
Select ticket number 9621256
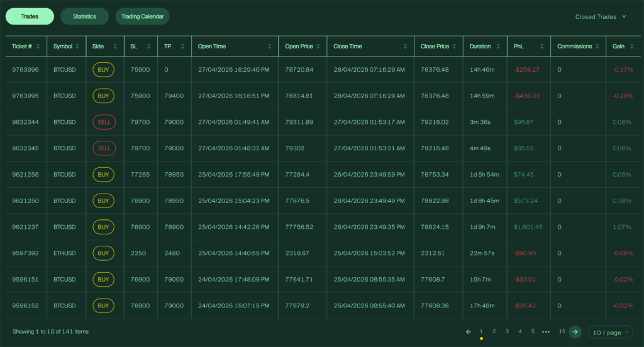pyautogui.click(x=25, y=175)
